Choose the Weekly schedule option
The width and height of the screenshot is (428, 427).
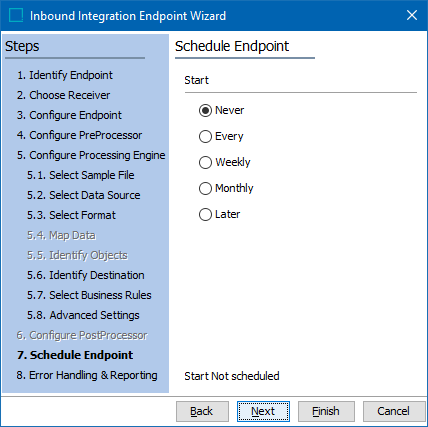pos(224,162)
